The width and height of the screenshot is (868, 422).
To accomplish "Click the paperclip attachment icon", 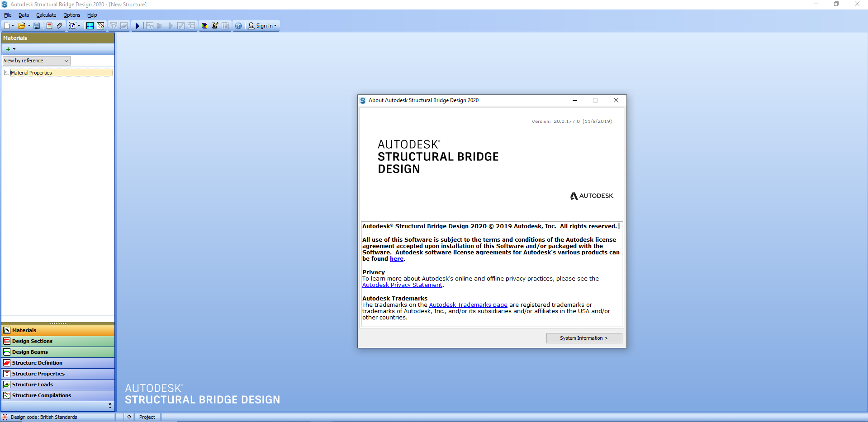I will (59, 26).
